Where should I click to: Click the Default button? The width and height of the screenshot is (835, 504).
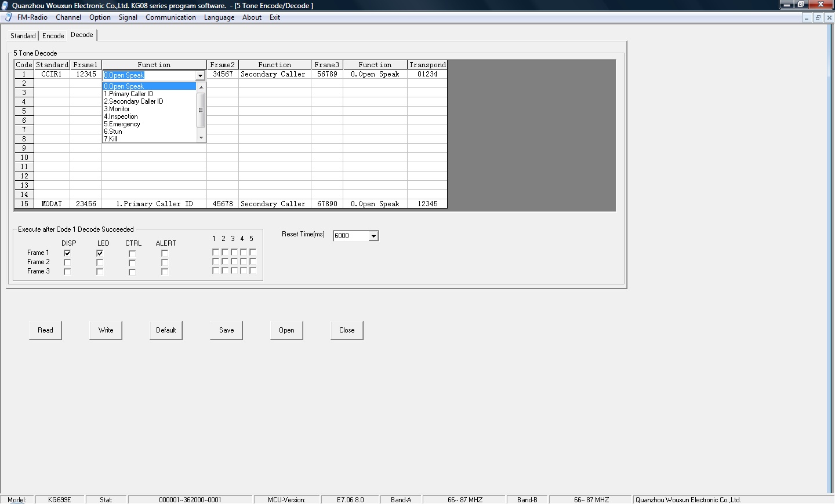tap(166, 330)
